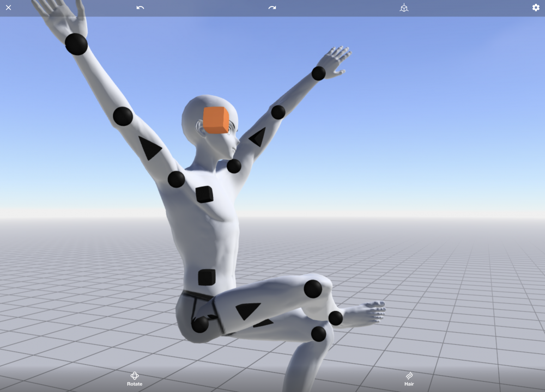
Task: Click the elbow sphere on the smaller, farther arm
Action: coord(278,112)
